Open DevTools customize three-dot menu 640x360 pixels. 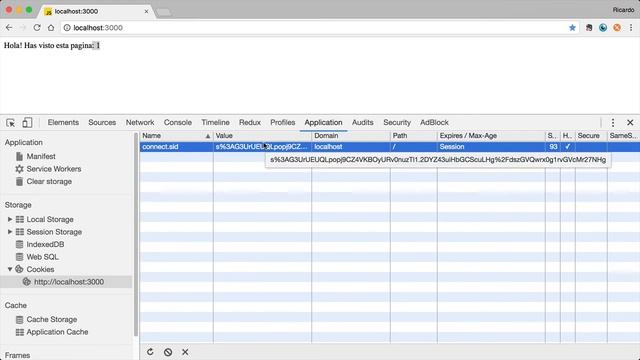[613, 122]
